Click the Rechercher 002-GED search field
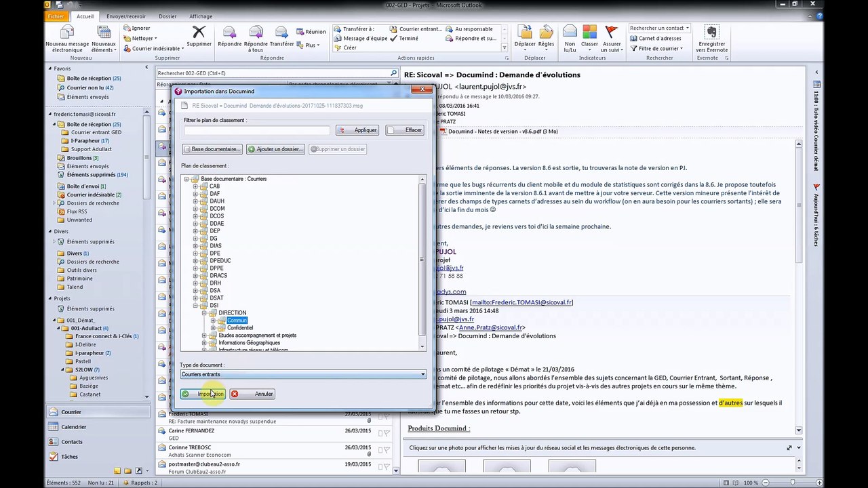868x488 pixels. coord(273,73)
